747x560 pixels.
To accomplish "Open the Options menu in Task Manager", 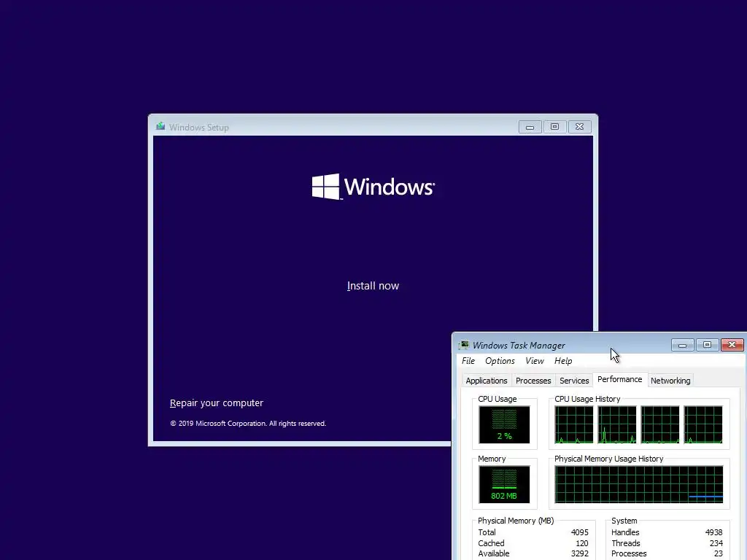I will pyautogui.click(x=500, y=361).
